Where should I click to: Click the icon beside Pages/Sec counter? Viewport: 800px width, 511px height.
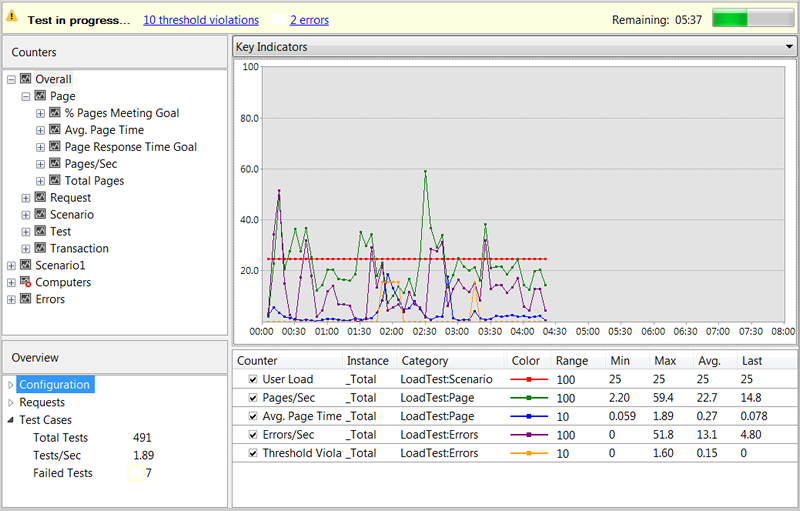(55, 164)
